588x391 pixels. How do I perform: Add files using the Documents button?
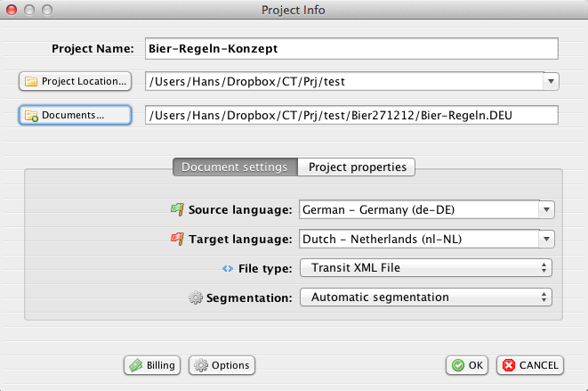point(75,115)
